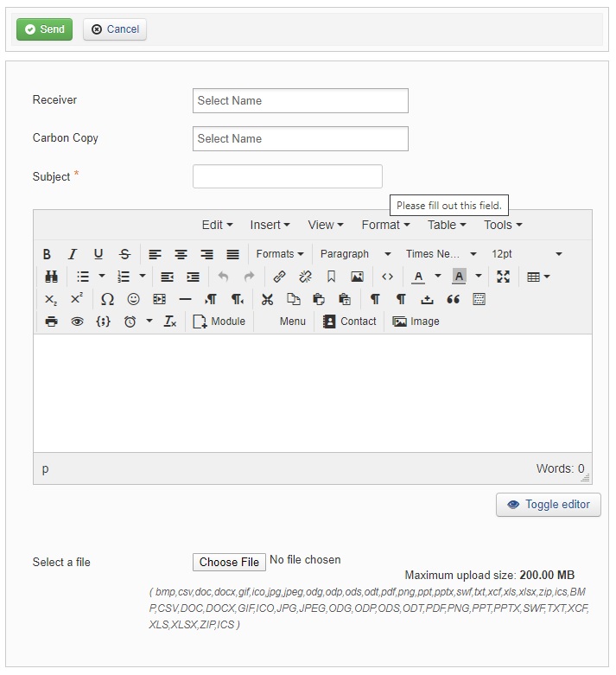Viewport: 616px width, 675px height.
Task: Click the Subject input field
Action: [287, 176]
